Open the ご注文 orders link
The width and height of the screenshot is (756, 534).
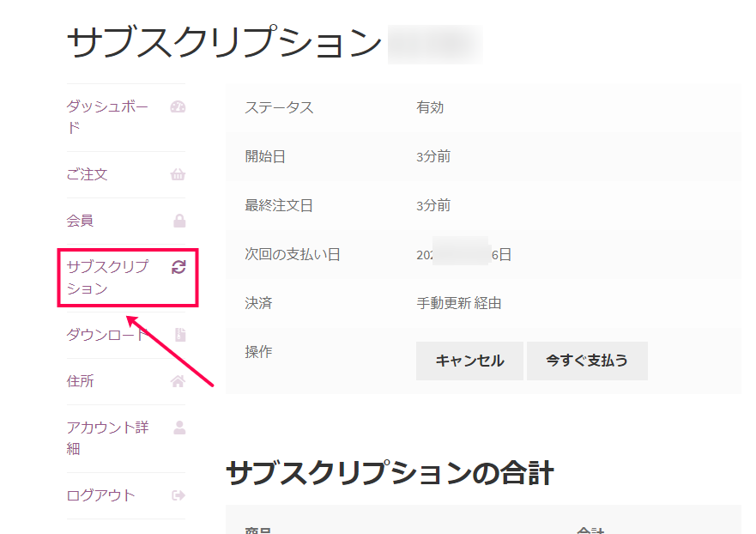(87, 174)
